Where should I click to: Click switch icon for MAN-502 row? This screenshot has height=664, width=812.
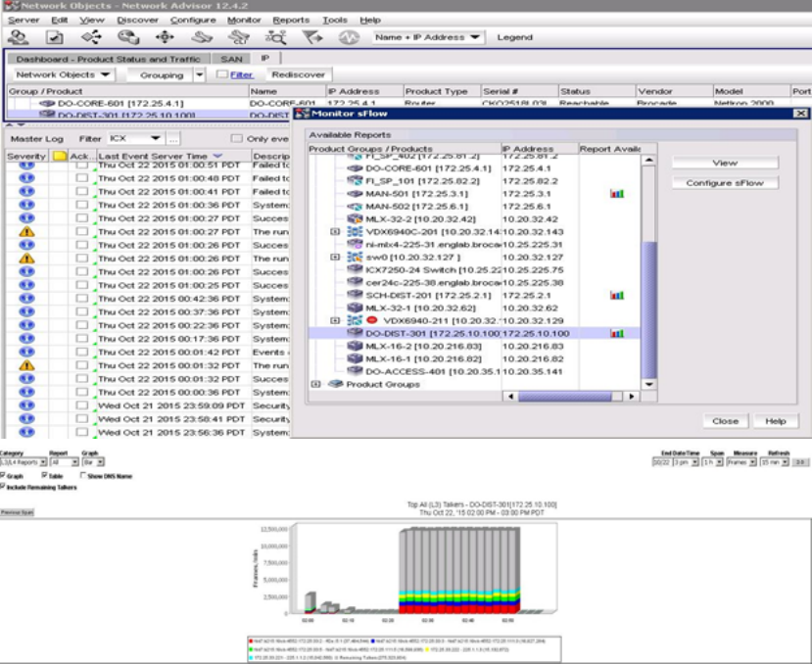pos(355,206)
